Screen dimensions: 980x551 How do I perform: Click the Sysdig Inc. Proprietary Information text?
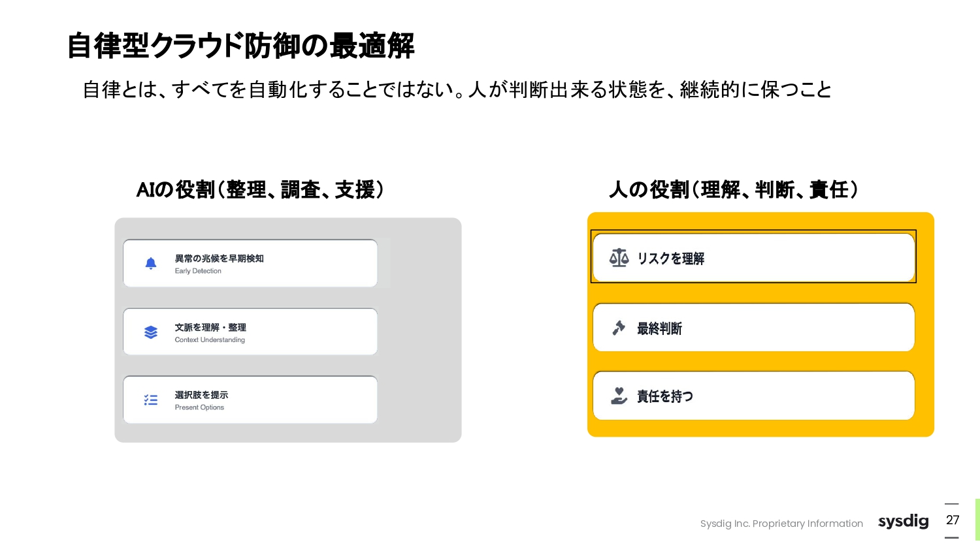coord(781,524)
